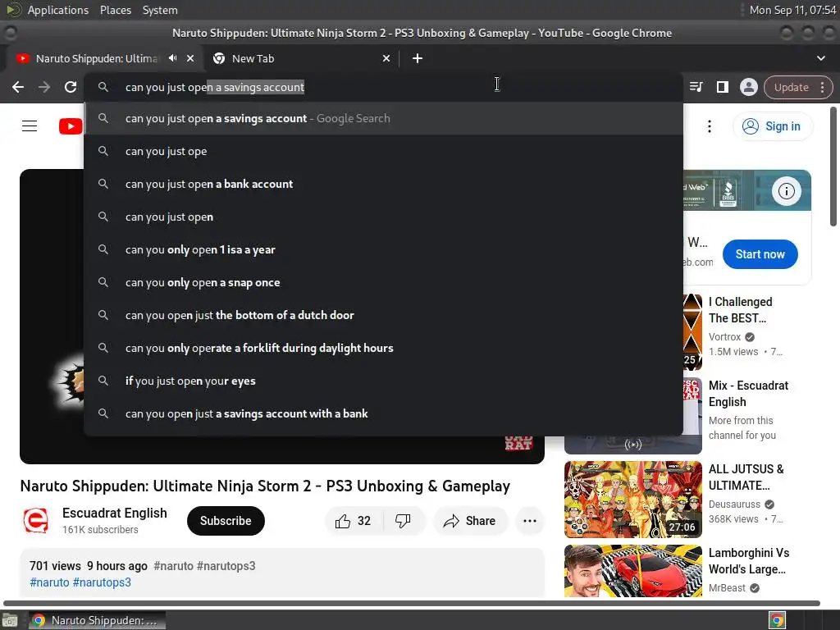Click the Start now ad button
The width and height of the screenshot is (840, 630).
pos(760,254)
